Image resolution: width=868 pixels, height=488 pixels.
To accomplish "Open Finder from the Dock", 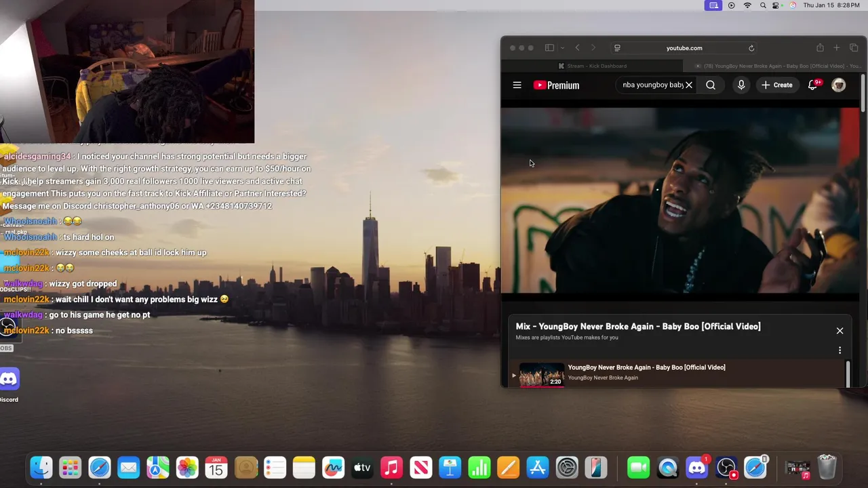I will pyautogui.click(x=41, y=468).
